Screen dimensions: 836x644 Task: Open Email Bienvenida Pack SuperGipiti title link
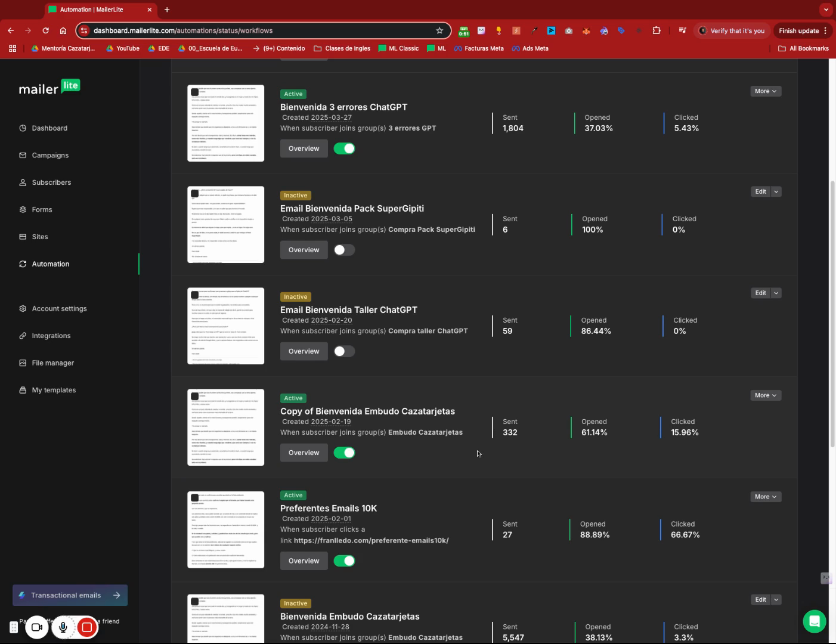[352, 208]
